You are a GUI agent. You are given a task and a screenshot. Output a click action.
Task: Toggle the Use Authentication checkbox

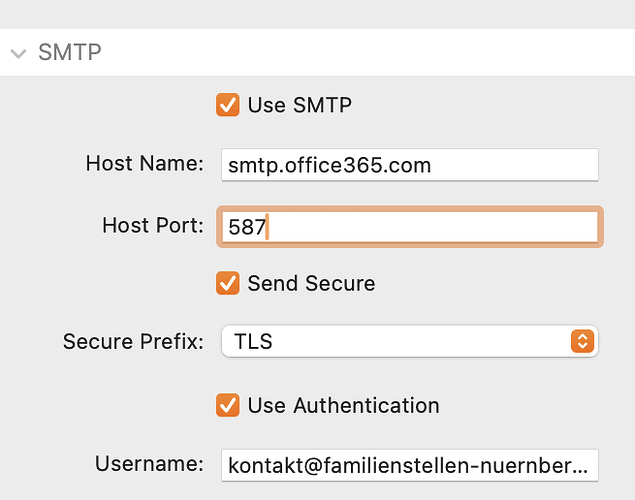coord(228,405)
